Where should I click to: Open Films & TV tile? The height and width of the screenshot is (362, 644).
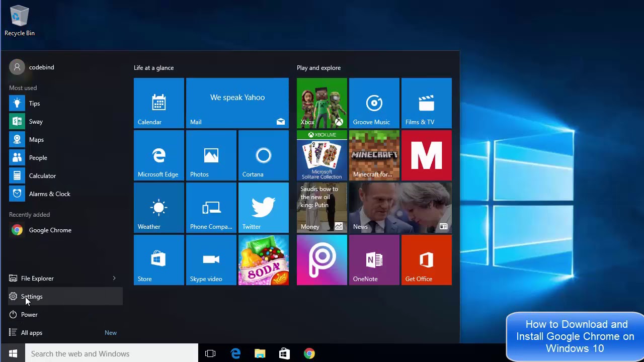tap(427, 103)
